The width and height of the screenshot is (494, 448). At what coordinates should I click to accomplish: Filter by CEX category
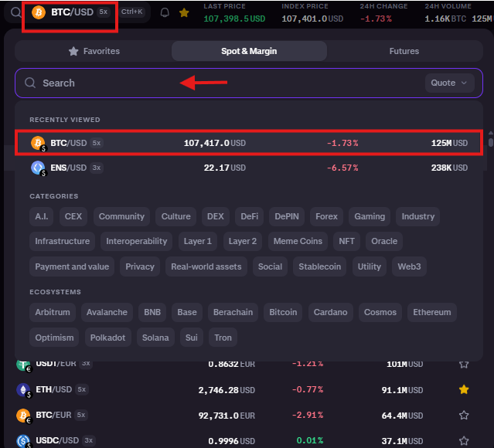click(73, 216)
